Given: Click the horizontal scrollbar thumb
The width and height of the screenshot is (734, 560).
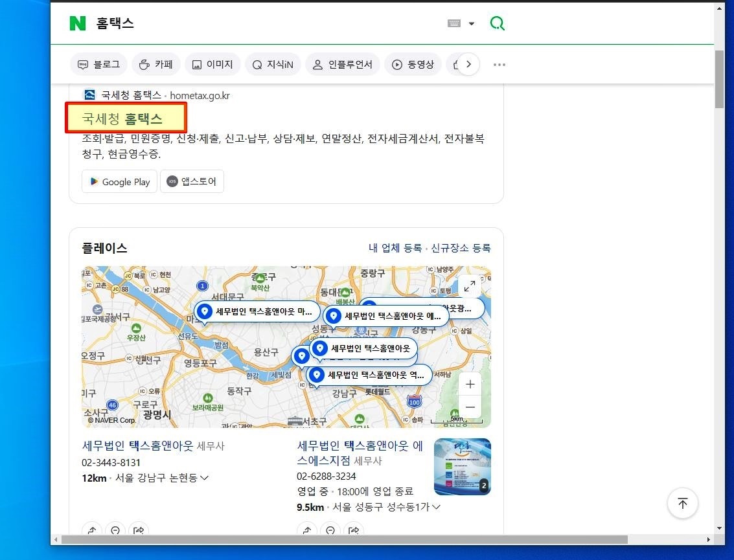Looking at the screenshot, I should click(345, 540).
